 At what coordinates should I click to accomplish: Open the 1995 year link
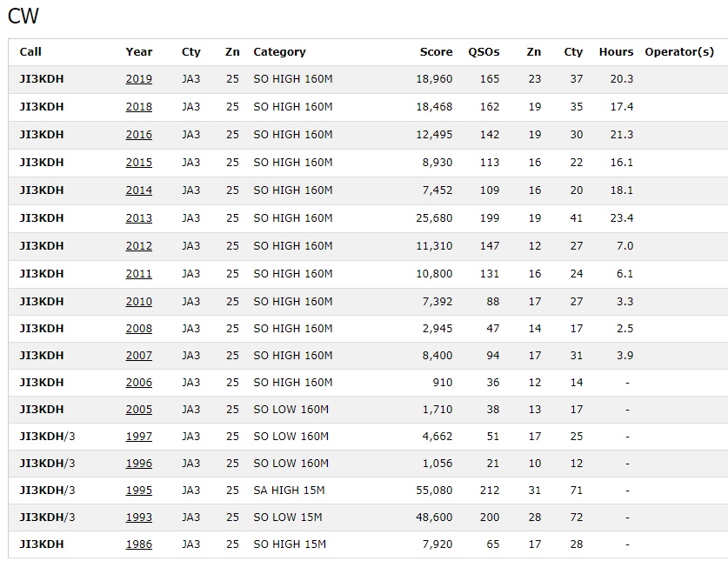(x=139, y=491)
